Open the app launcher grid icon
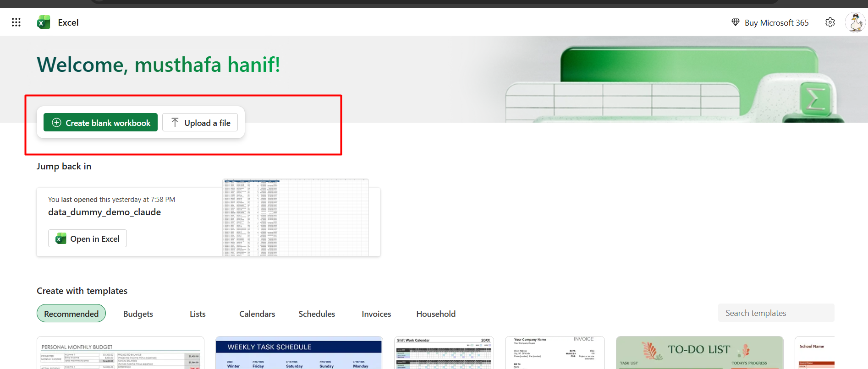The width and height of the screenshot is (868, 369). coord(16,22)
